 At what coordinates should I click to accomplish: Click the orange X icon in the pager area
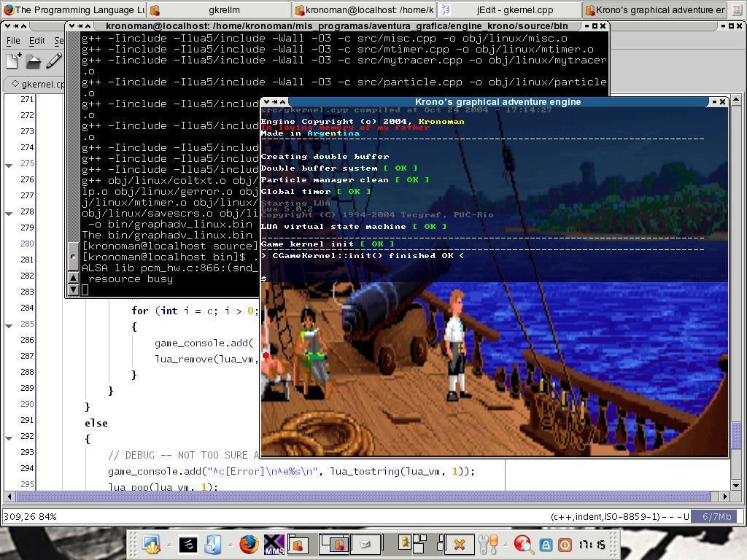point(460,544)
